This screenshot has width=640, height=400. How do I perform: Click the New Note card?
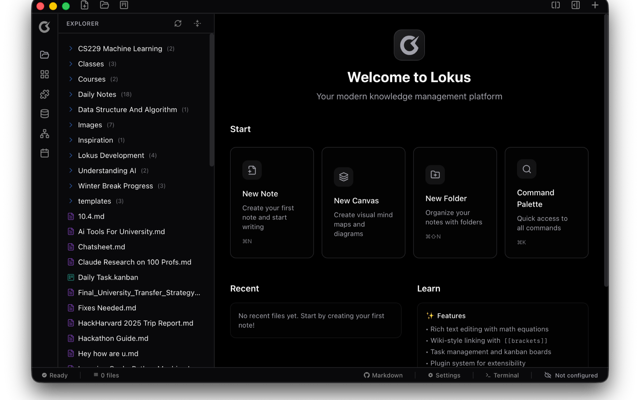click(272, 203)
